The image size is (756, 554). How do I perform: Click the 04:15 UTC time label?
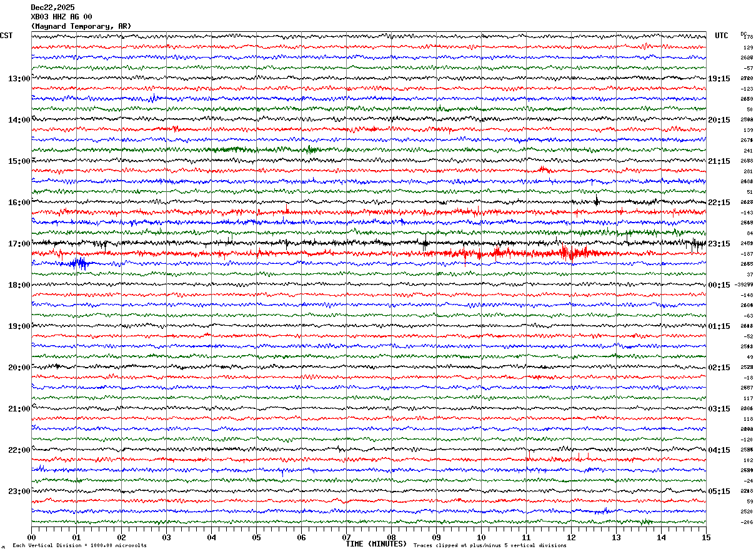719,450
